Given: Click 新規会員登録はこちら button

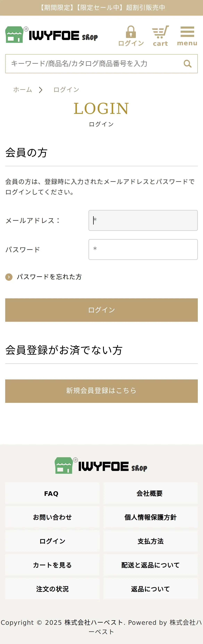Looking at the screenshot, I should [101, 391].
